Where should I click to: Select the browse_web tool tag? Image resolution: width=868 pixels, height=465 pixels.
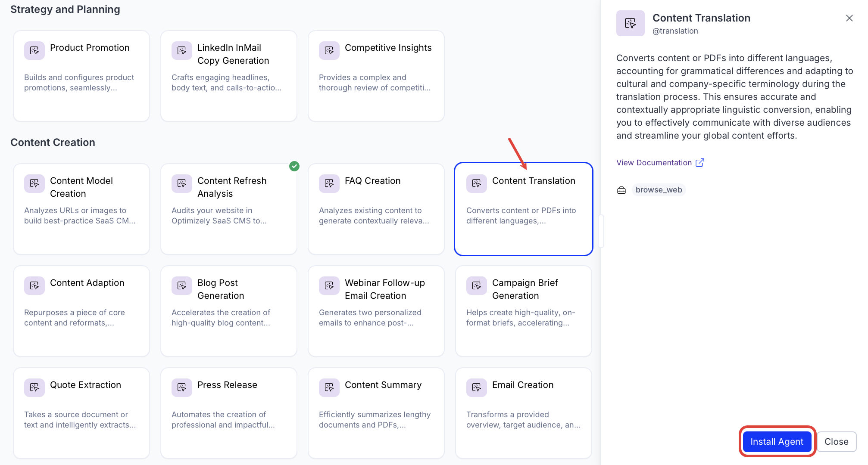tap(659, 190)
